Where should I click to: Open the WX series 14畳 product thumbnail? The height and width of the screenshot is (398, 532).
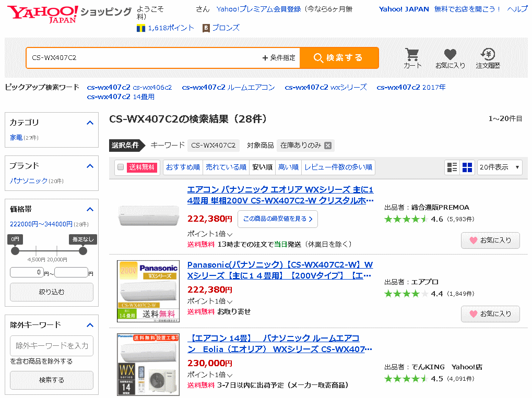[x=148, y=365]
